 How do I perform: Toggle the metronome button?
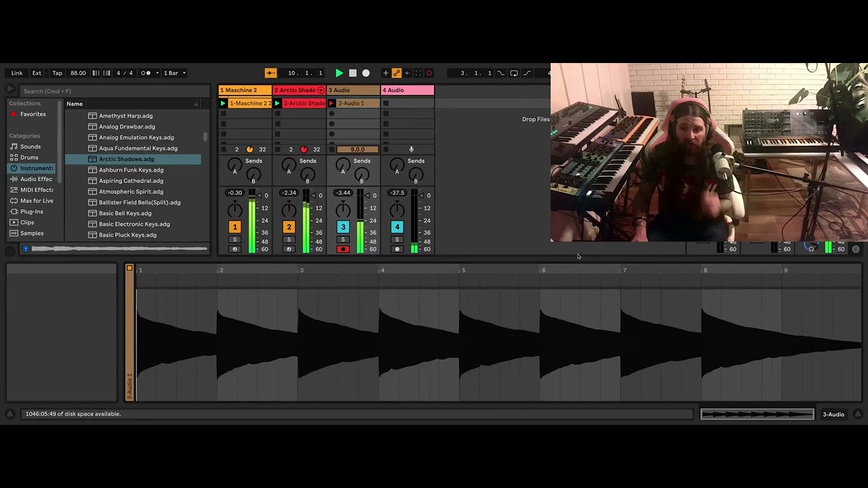[x=146, y=73]
